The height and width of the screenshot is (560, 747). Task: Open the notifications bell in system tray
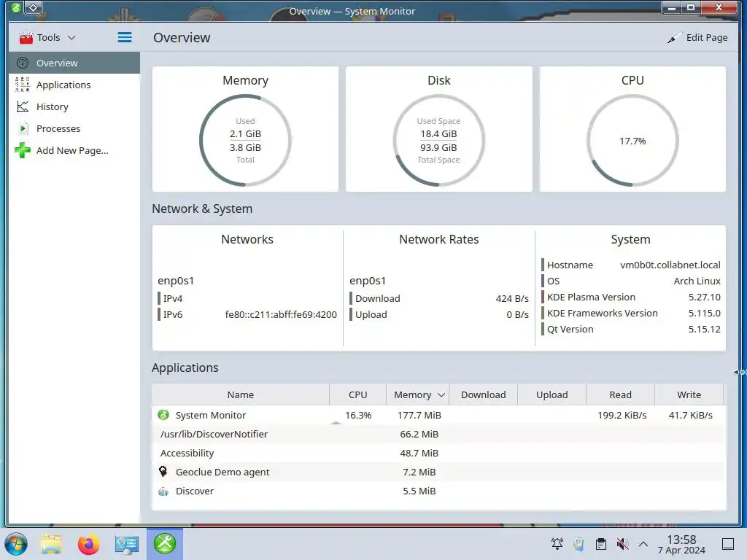[557, 544]
